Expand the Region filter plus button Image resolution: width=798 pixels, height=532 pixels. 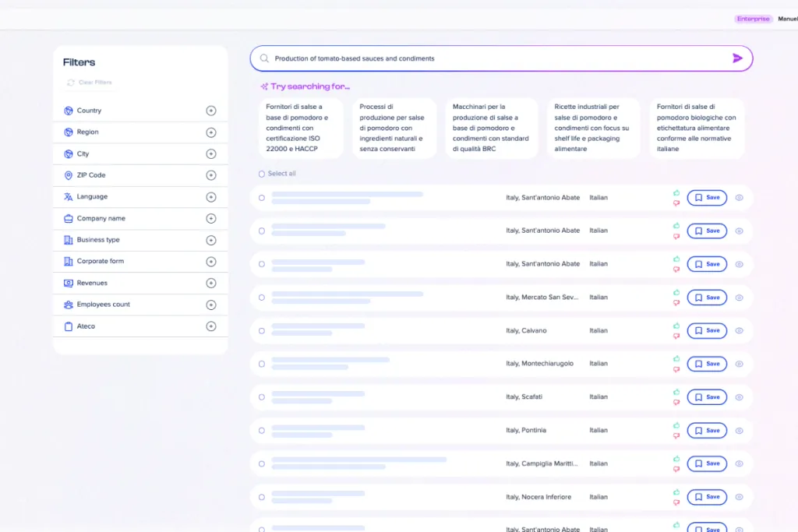tap(210, 132)
